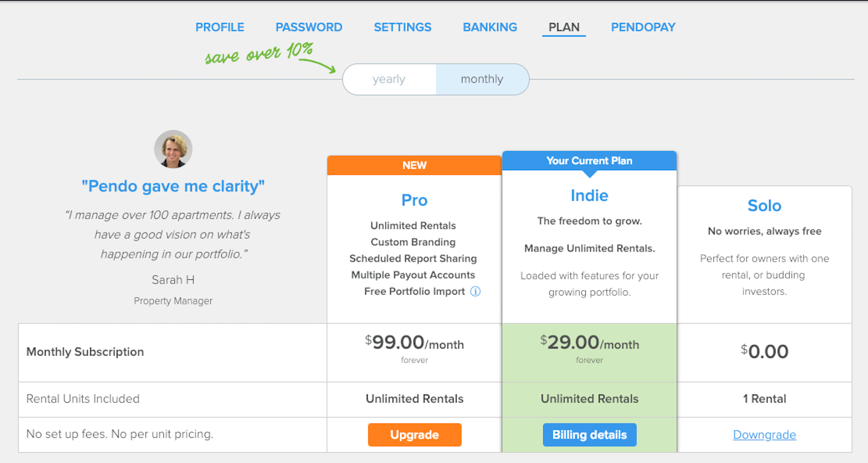This screenshot has height=463, width=868.
Task: Click the info icon beside Free Portfolio Import
Action: [475, 291]
